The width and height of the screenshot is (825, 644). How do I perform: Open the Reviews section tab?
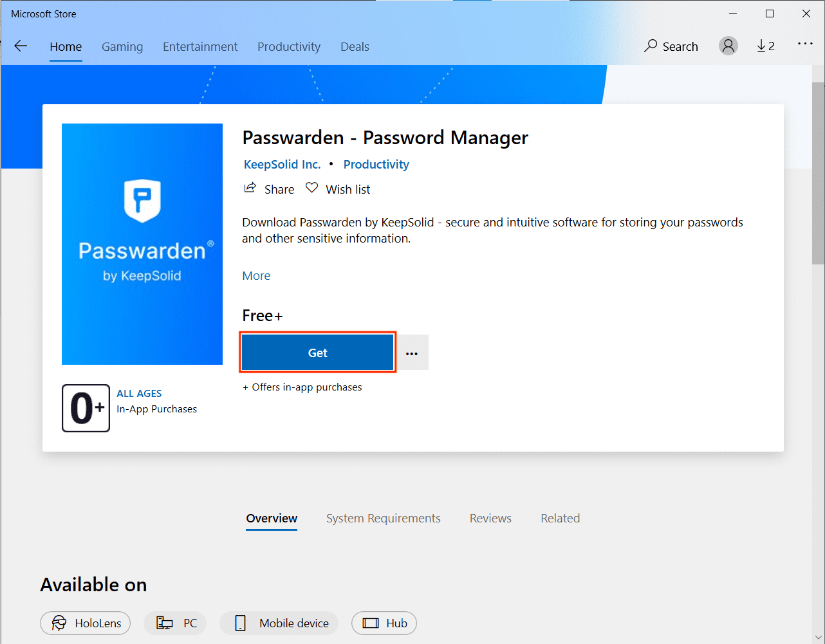490,519
